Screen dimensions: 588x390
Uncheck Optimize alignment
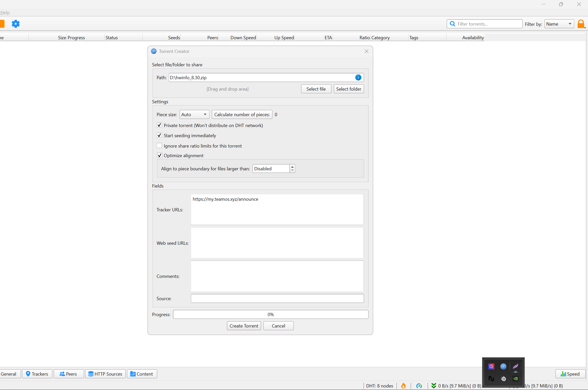(159, 155)
